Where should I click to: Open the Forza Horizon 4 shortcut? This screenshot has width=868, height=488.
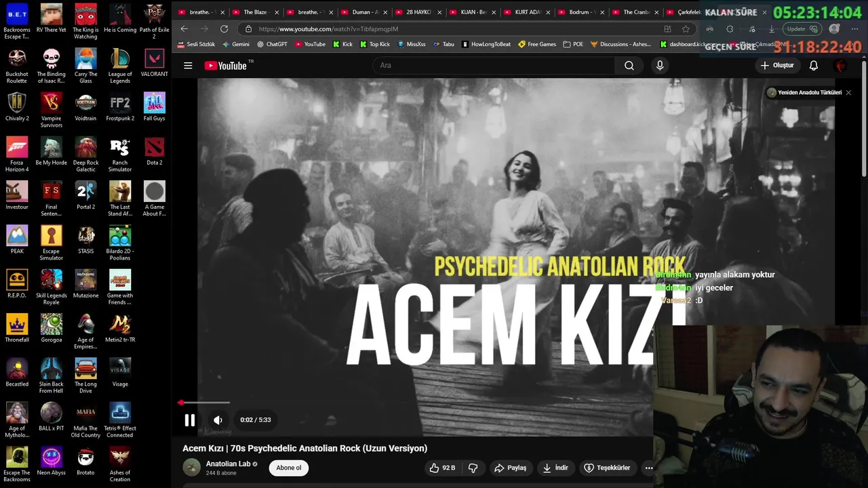[17, 155]
